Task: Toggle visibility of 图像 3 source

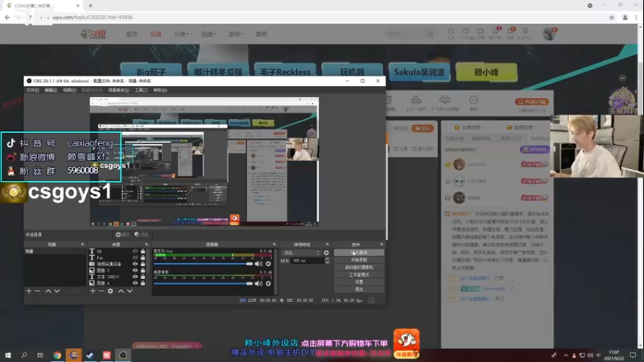Action: (134, 270)
